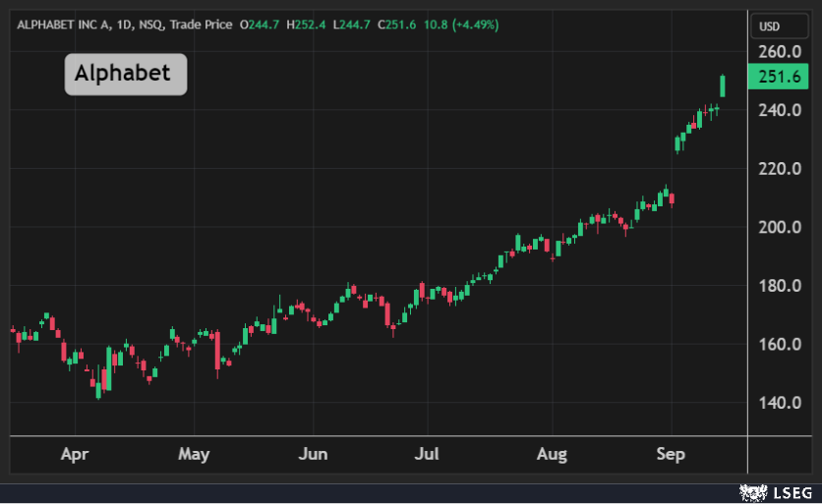Select the 1D interval in the header
Image resolution: width=822 pixels, height=504 pixels.
(127, 25)
